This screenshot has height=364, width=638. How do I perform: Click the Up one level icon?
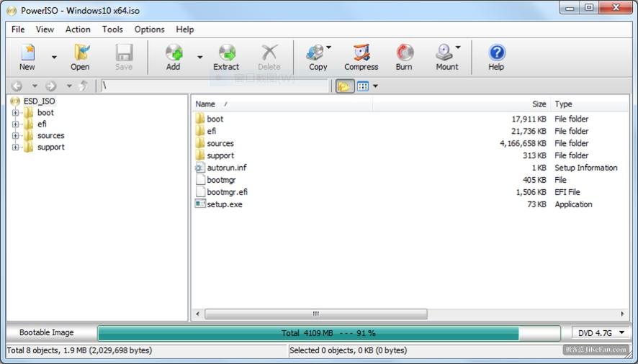click(84, 86)
